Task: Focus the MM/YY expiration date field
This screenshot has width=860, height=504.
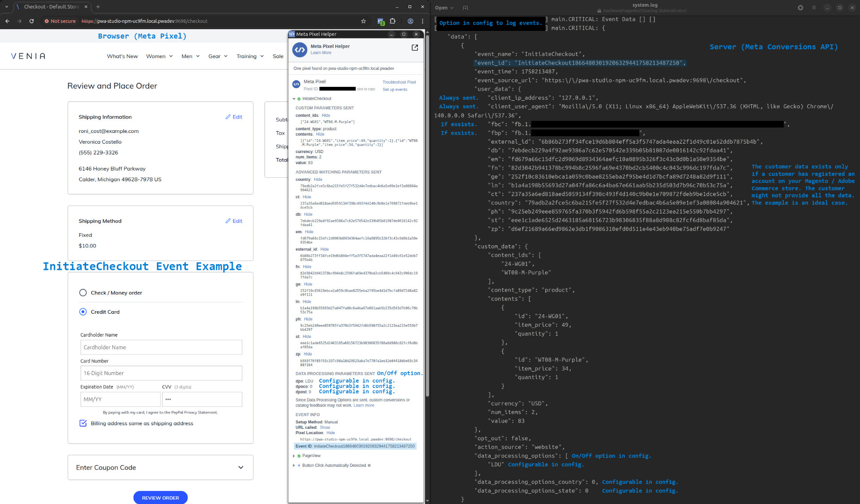Action: click(x=120, y=399)
